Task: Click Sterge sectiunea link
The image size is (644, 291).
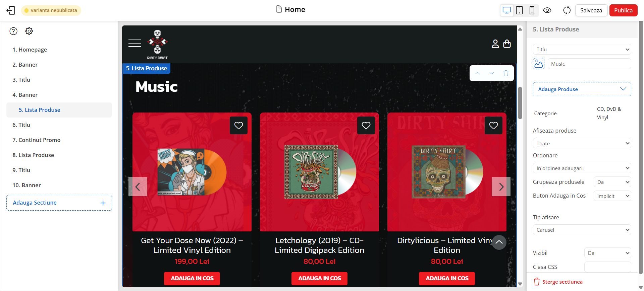Action: 562,282
